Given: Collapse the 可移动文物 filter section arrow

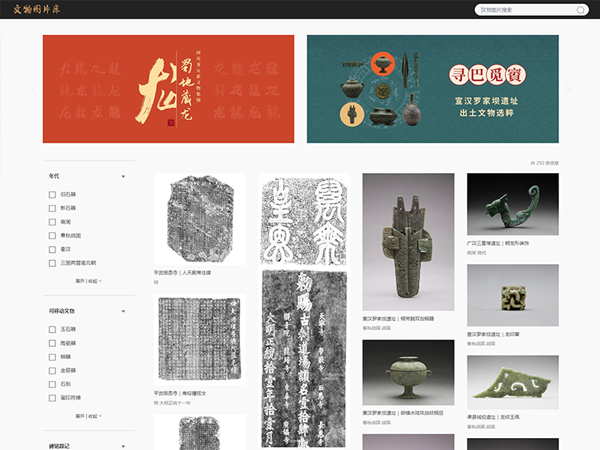Looking at the screenshot, I should [x=123, y=311].
